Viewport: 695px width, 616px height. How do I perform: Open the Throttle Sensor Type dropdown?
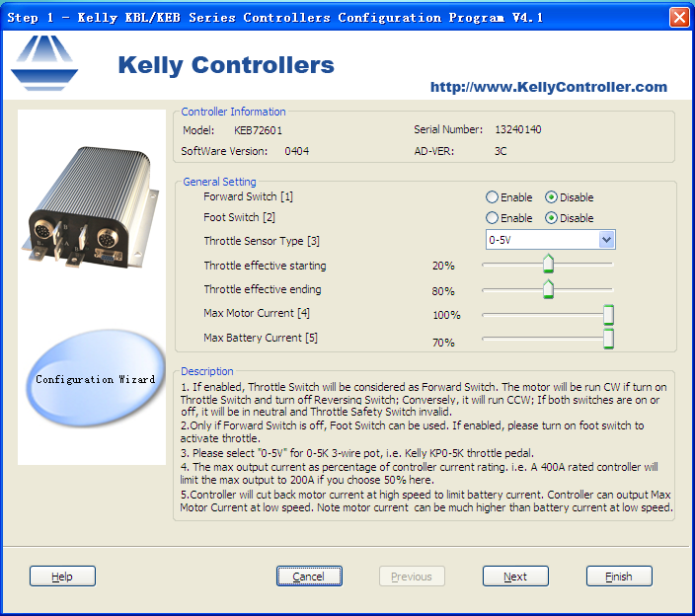point(606,240)
